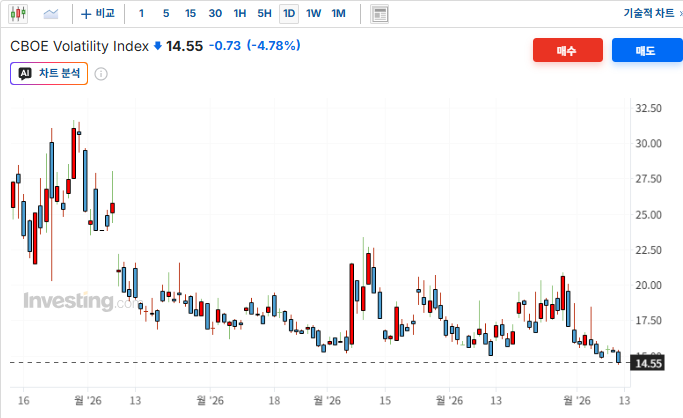
Task: Click the -0.73 (-4.78%) change value
Action: [255, 45]
